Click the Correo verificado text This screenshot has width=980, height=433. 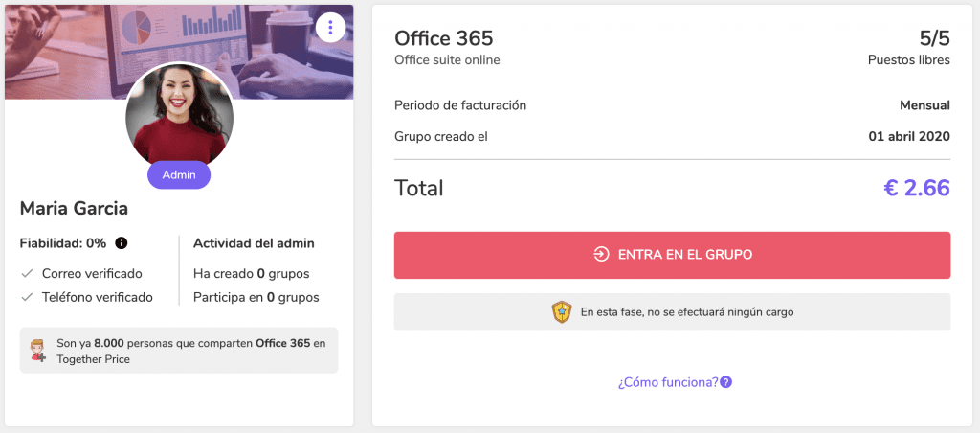(92, 273)
